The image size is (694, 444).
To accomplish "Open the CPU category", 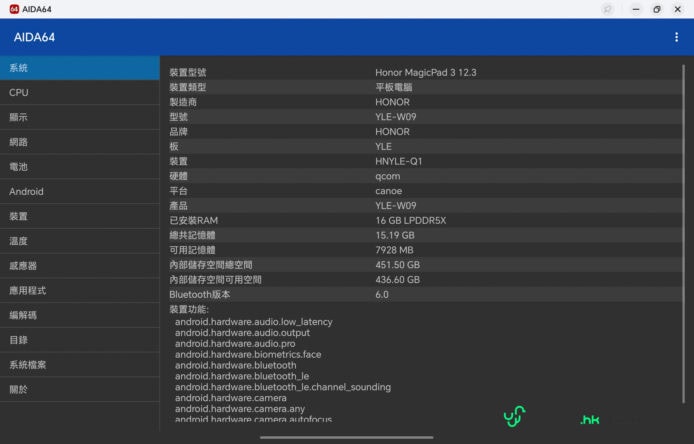I will pyautogui.click(x=80, y=93).
